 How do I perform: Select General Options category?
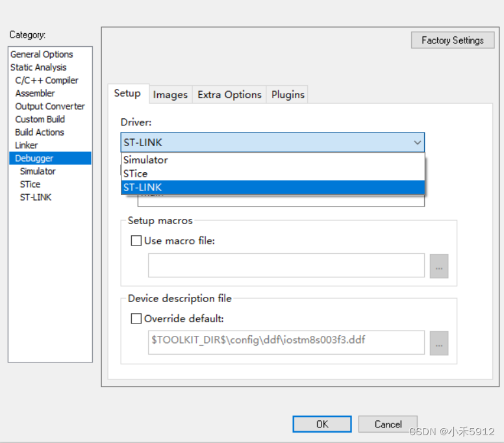pyautogui.click(x=42, y=55)
